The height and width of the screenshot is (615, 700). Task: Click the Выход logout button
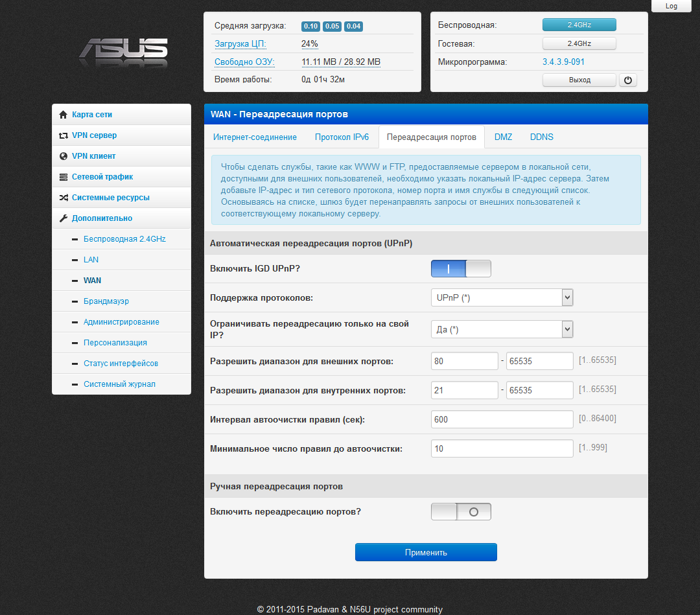579,80
